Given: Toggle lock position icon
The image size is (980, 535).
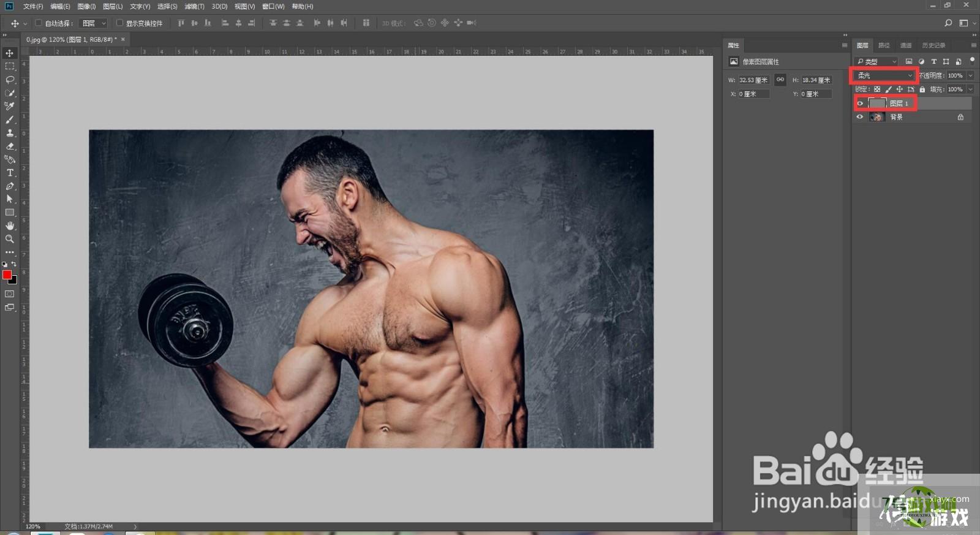Looking at the screenshot, I should pyautogui.click(x=899, y=89).
